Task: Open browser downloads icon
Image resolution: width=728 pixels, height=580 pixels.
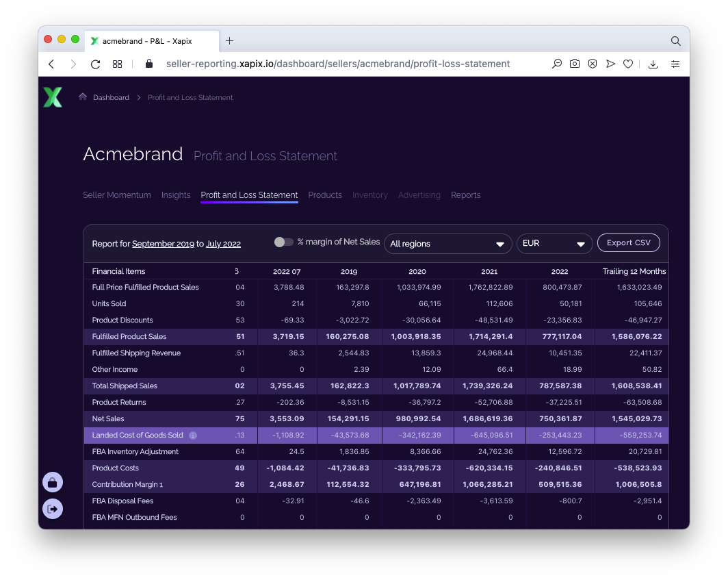Action: click(x=653, y=64)
